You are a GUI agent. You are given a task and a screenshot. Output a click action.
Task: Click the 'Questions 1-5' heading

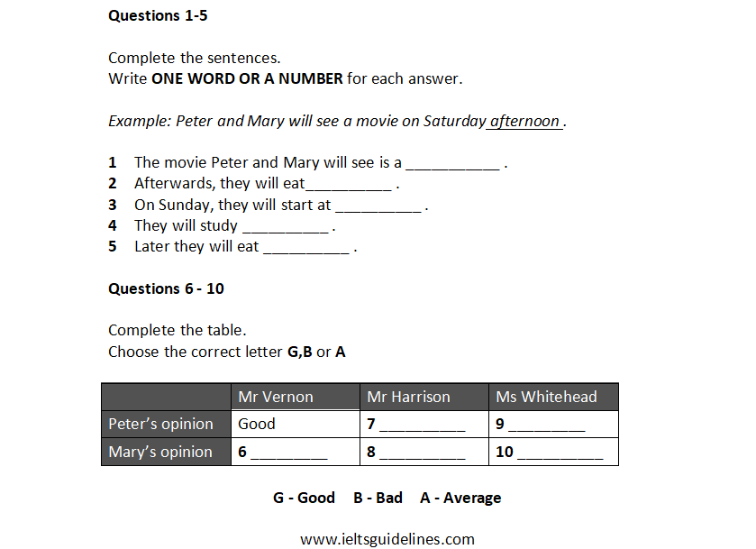(158, 15)
